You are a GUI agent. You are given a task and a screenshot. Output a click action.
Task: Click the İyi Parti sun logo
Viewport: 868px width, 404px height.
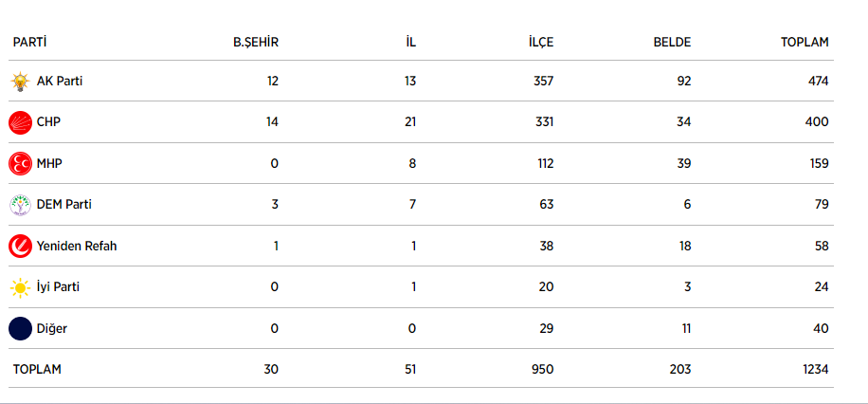(x=20, y=287)
